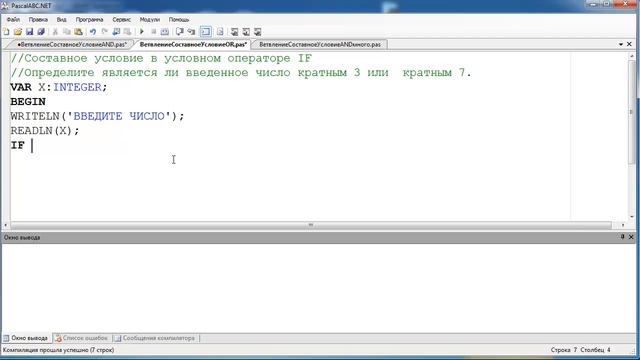This screenshot has width=640, height=360.
Task: Click the Step Over debug icon
Action: 180,31
